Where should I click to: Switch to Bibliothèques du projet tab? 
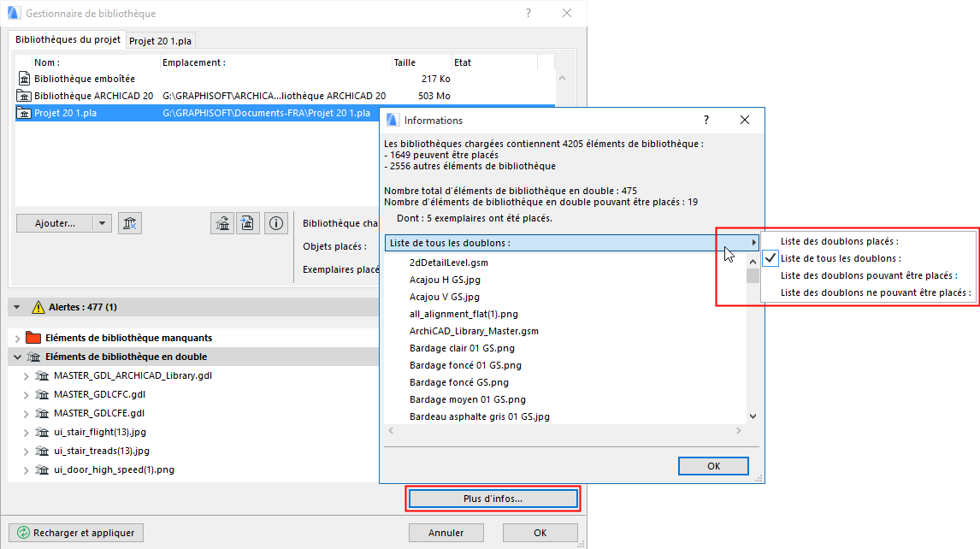68,39
